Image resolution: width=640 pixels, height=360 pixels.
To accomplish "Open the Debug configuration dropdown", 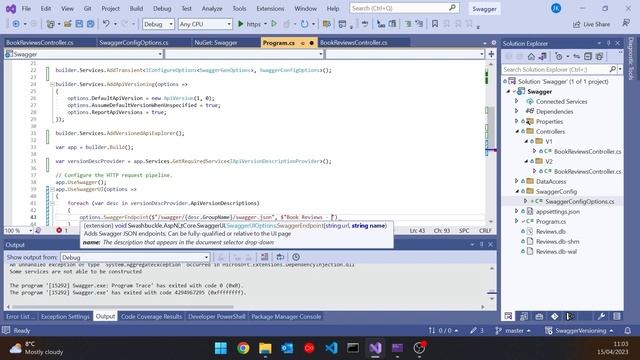I will click(158, 24).
